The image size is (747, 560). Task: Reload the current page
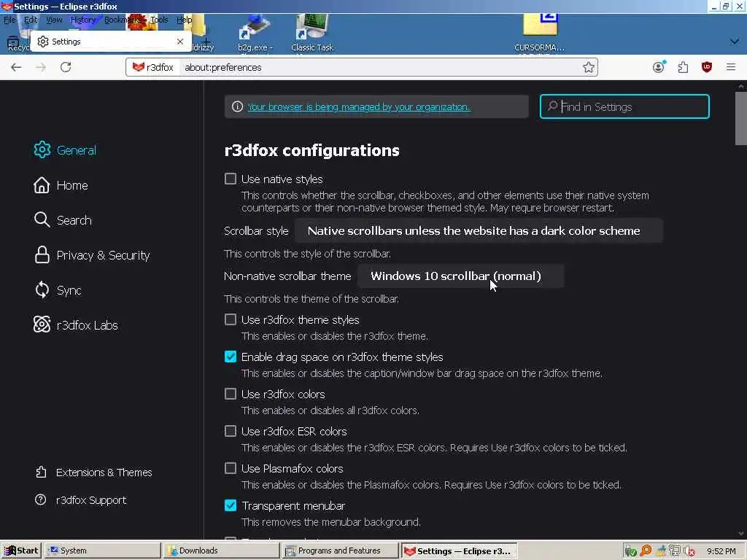66,67
